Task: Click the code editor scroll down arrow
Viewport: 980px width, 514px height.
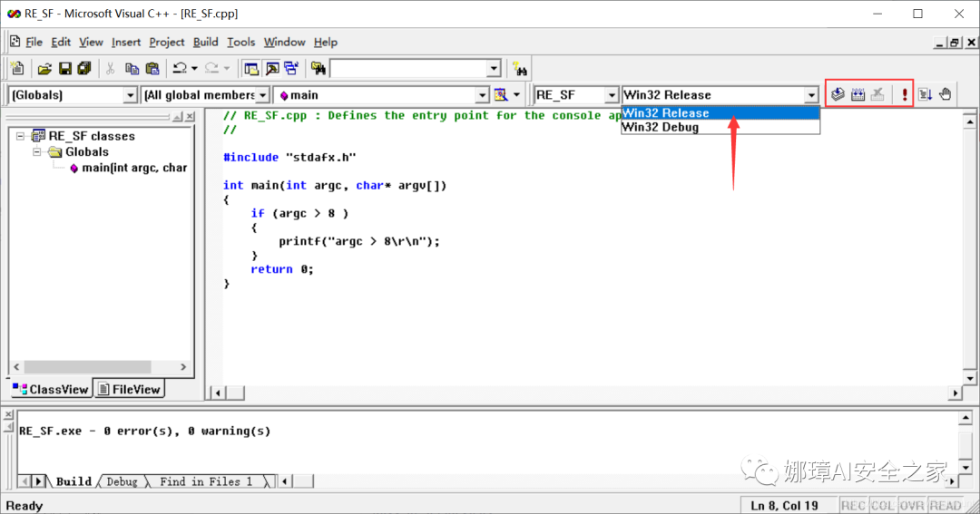Action: coord(969,378)
